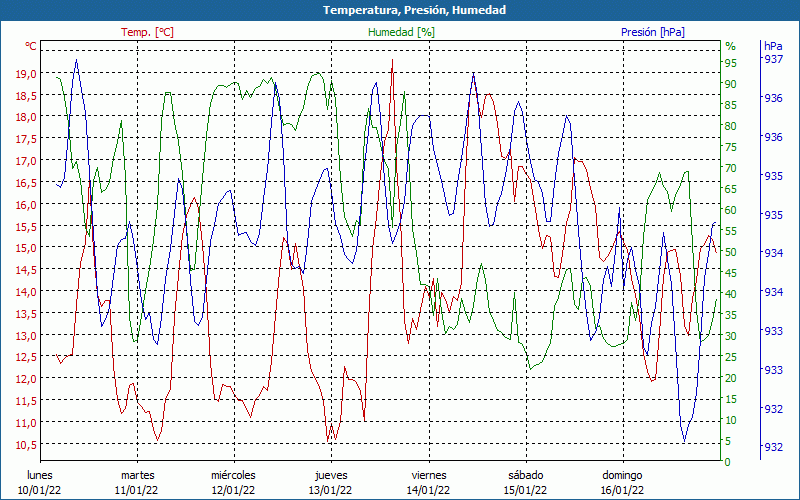
Task: Select the green 90 humidity axis value
Action: (731, 84)
